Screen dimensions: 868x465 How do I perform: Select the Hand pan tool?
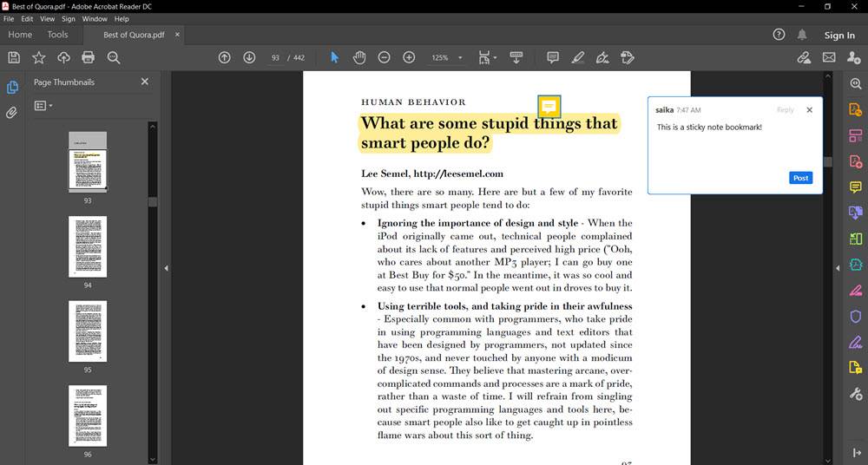point(359,57)
